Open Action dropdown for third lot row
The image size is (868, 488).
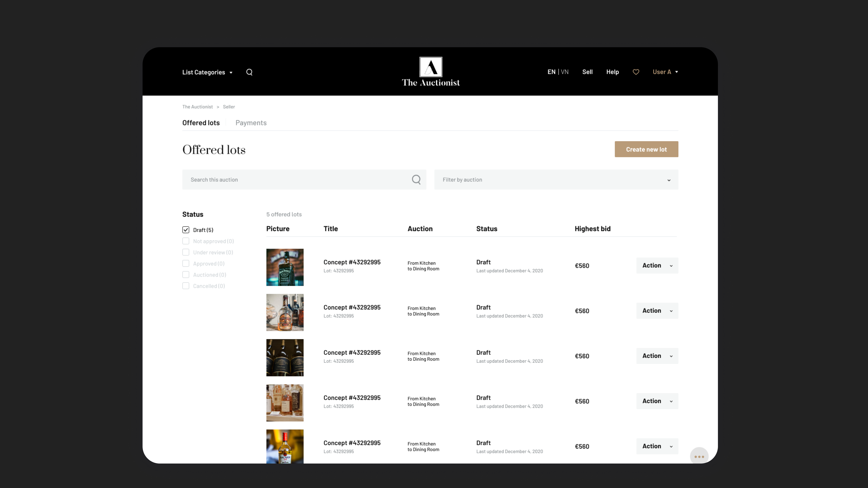657,356
